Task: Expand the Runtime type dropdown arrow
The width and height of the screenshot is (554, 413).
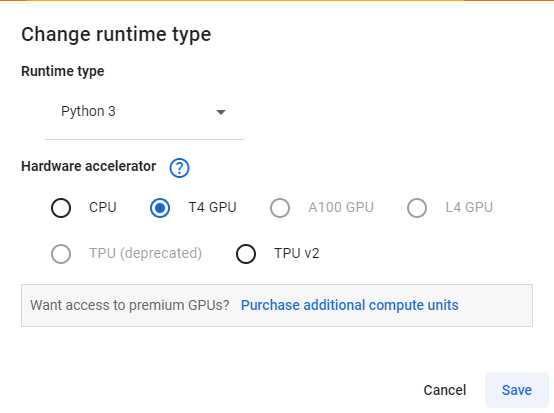Action: [x=221, y=112]
